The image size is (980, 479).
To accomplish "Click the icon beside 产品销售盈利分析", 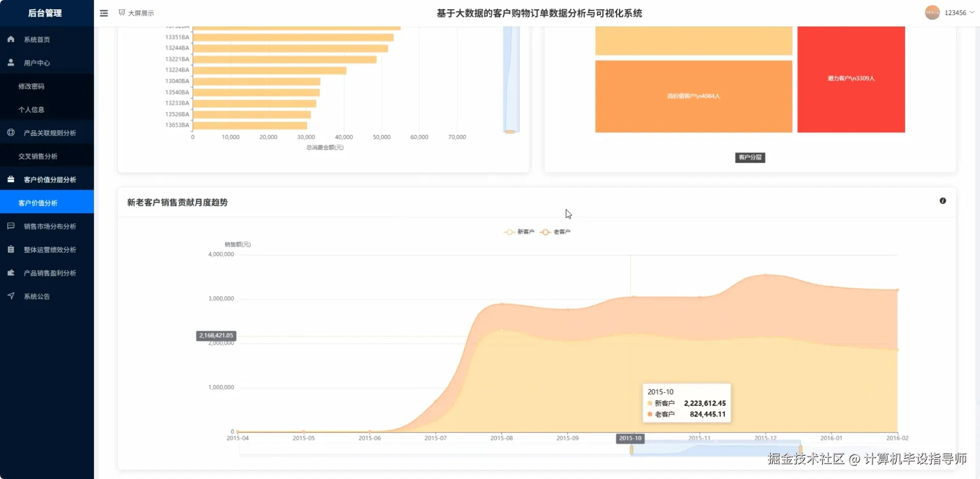I will [11, 272].
